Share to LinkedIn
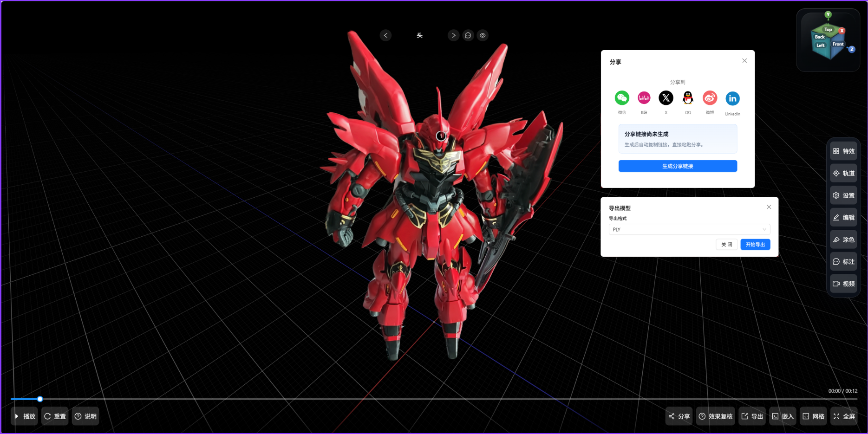This screenshot has height=434, width=868. (732, 98)
